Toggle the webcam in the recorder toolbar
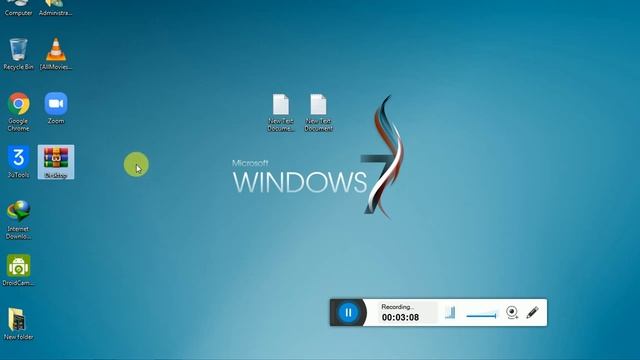 point(512,313)
